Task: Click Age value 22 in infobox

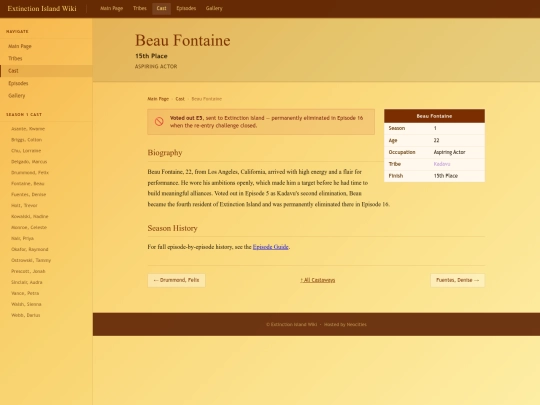Action: (x=436, y=141)
